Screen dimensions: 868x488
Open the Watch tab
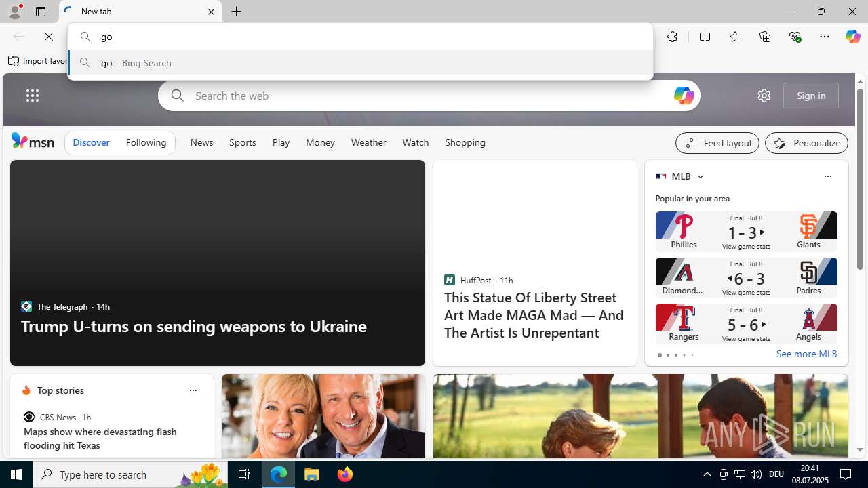coord(416,142)
